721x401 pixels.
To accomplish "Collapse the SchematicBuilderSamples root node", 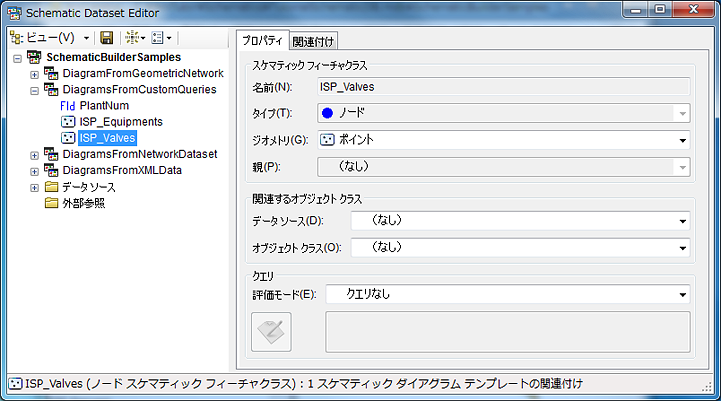I will coord(17,58).
